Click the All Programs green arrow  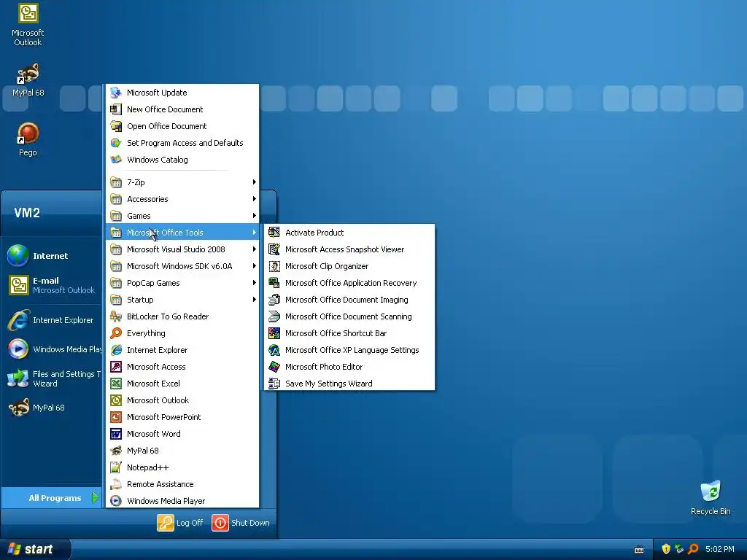pyautogui.click(x=95, y=497)
